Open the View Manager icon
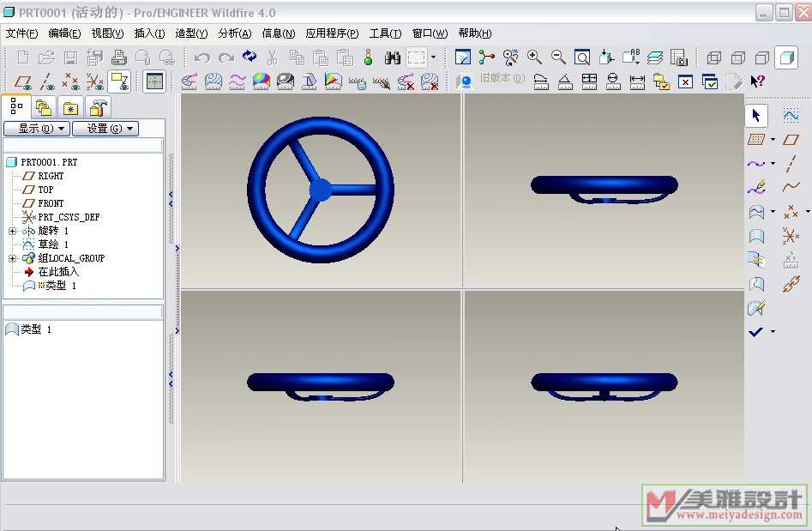Viewport: 812px width, 531px height. [x=678, y=57]
